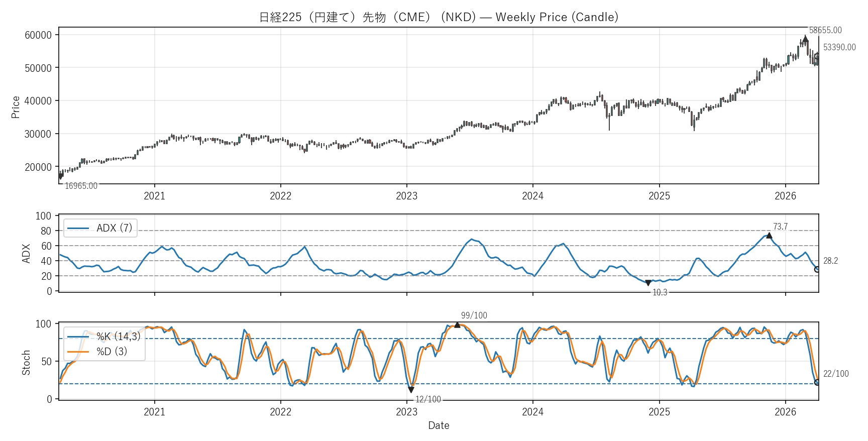
Task: Click the orange %D (3) legend line swatch
Action: tap(78, 352)
